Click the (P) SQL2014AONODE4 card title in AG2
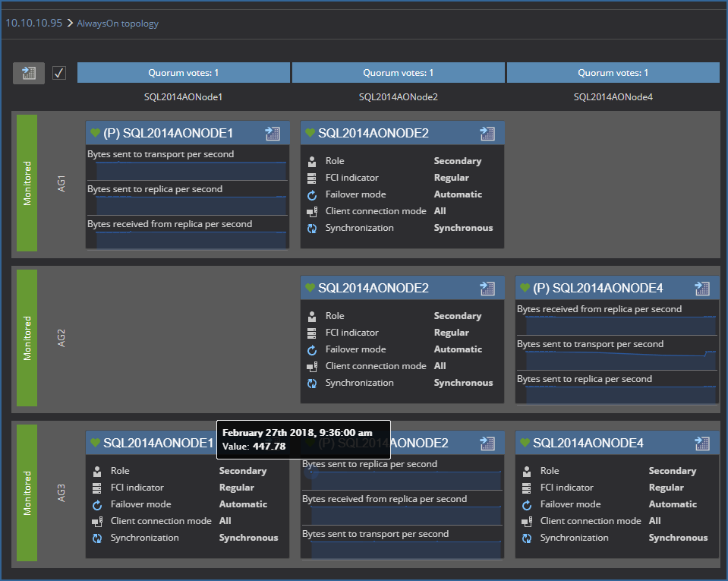Viewport: 728px width, 581px height. [598, 288]
